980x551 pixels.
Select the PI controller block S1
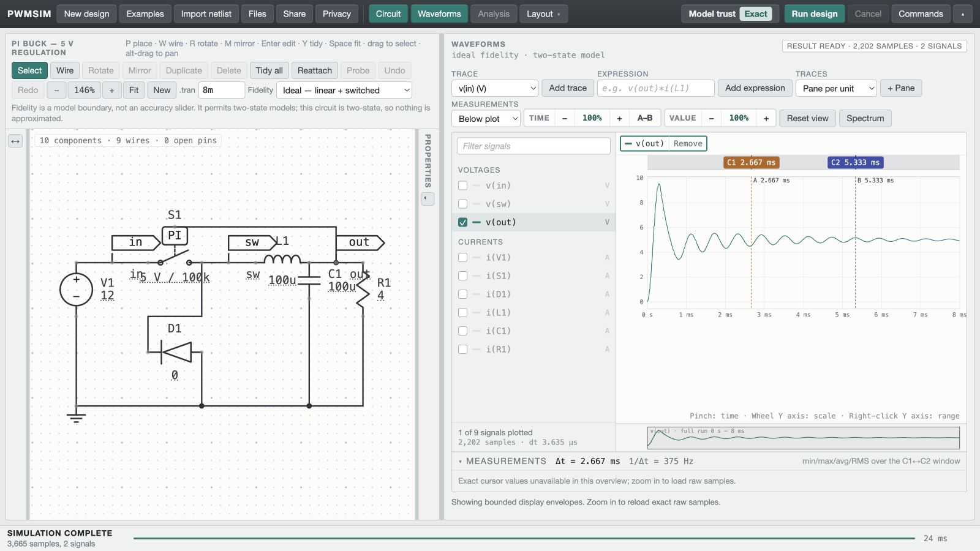175,236
